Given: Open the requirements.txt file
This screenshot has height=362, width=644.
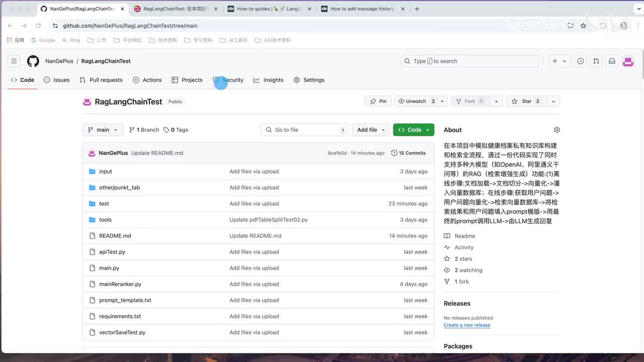Looking at the screenshot, I should pyautogui.click(x=120, y=316).
